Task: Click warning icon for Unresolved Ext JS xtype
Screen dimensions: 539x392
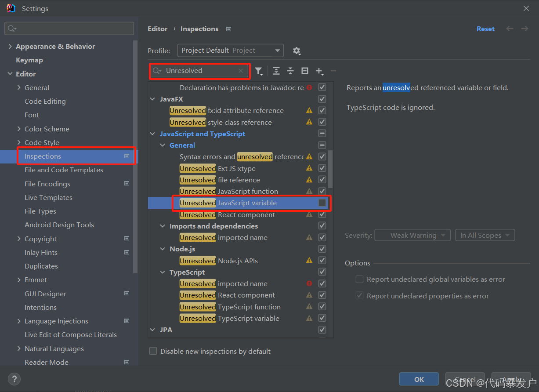Action: (x=309, y=168)
